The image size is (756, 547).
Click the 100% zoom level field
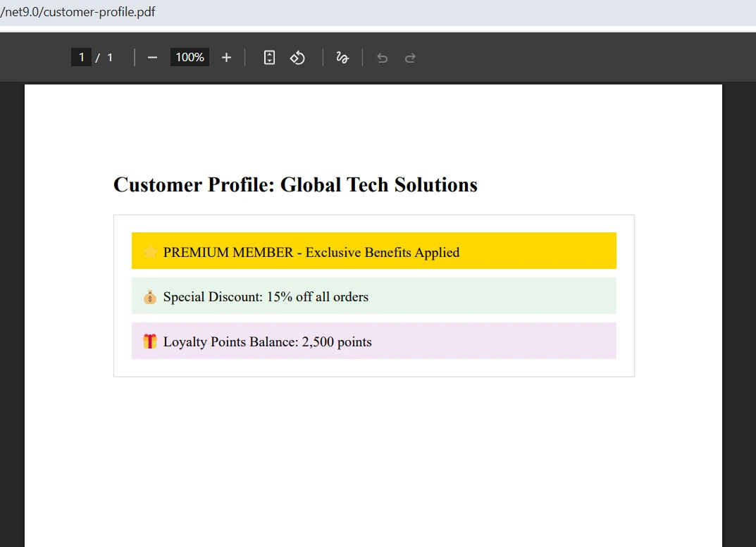189,57
